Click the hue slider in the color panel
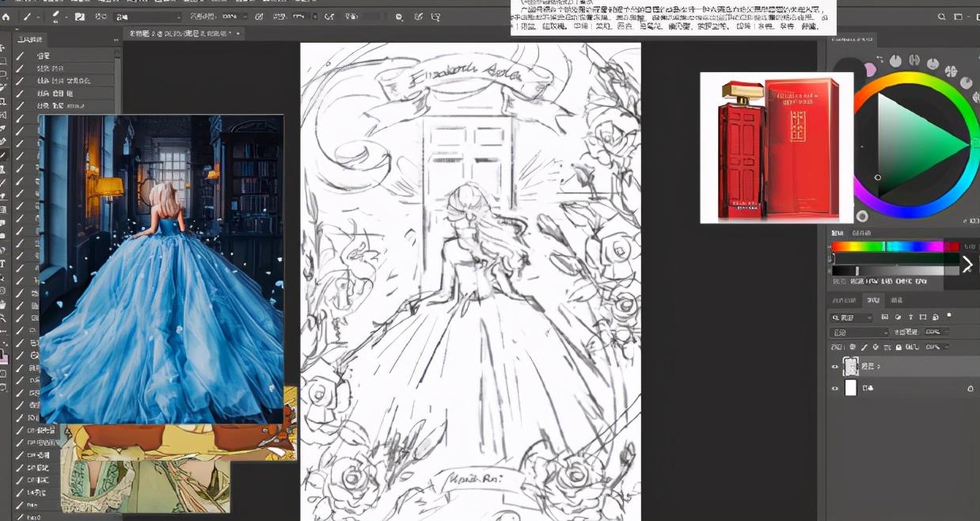Screen dimensions: 980x521 pos(895,247)
